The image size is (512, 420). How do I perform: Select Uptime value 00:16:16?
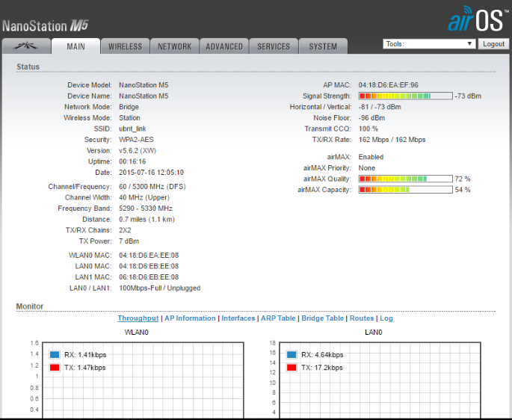pos(132,161)
